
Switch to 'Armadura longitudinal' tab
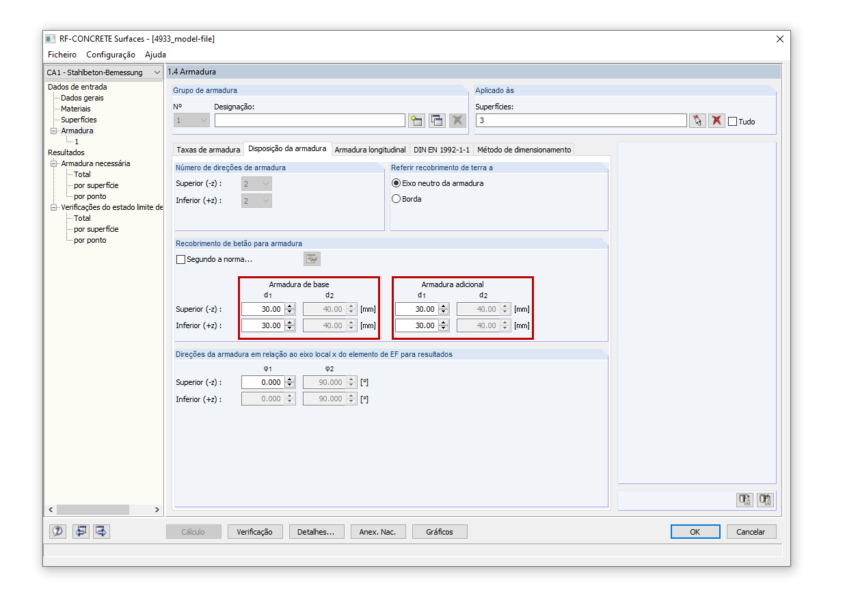(x=370, y=150)
